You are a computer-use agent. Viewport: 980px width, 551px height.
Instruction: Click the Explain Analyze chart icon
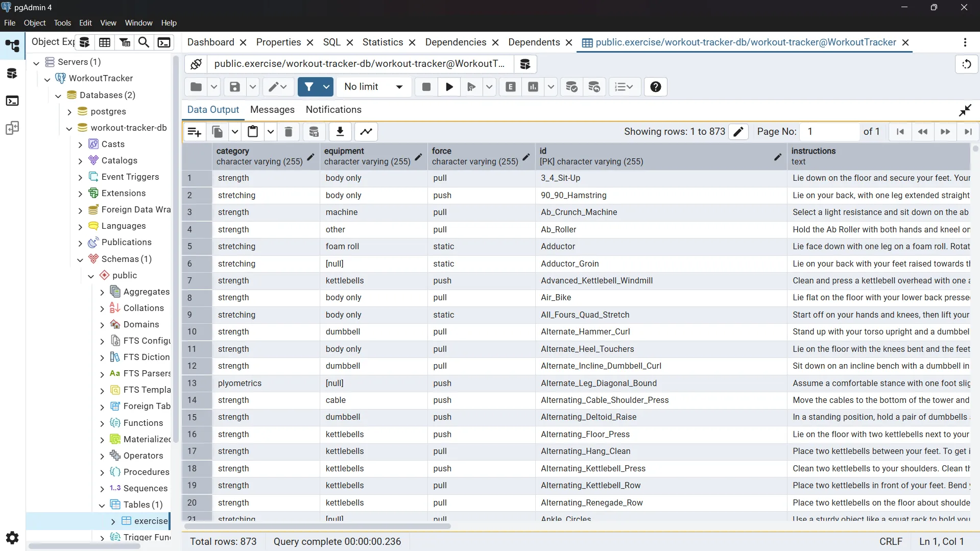[533, 87]
